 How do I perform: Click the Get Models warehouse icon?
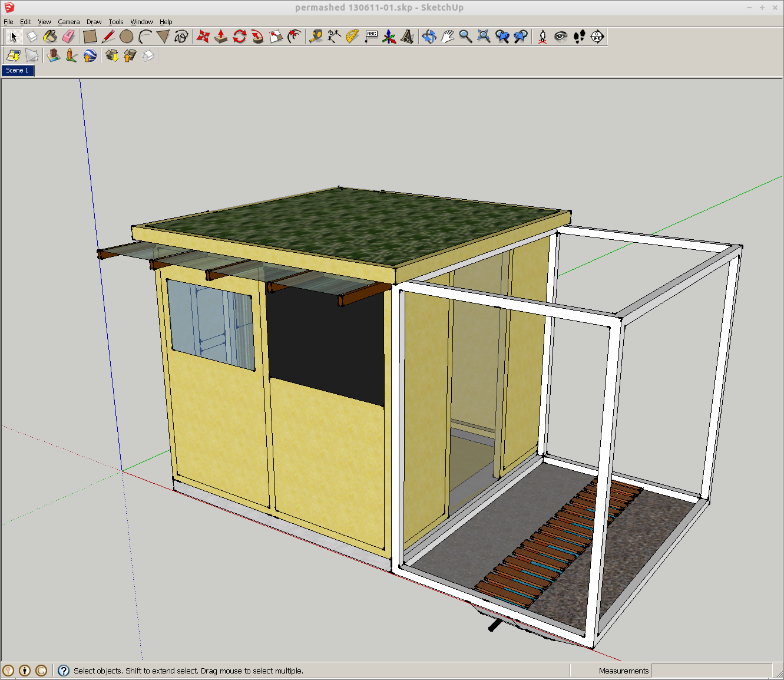(x=113, y=55)
